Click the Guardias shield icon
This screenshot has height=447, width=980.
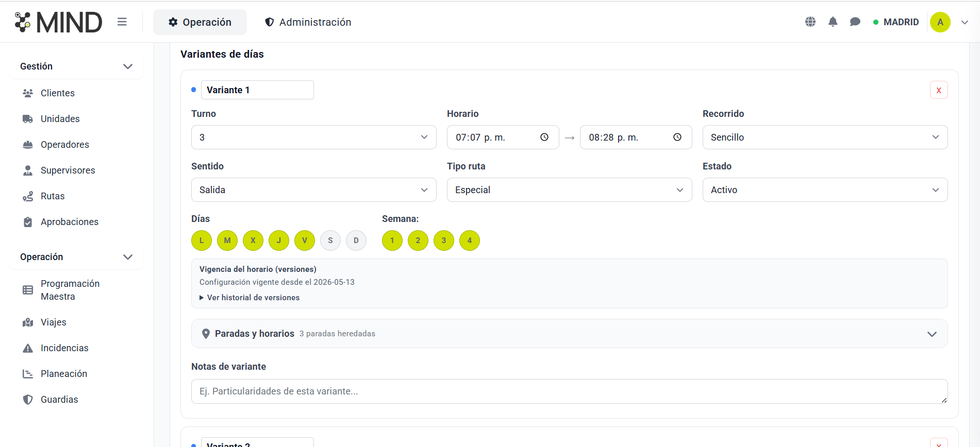[28, 400]
